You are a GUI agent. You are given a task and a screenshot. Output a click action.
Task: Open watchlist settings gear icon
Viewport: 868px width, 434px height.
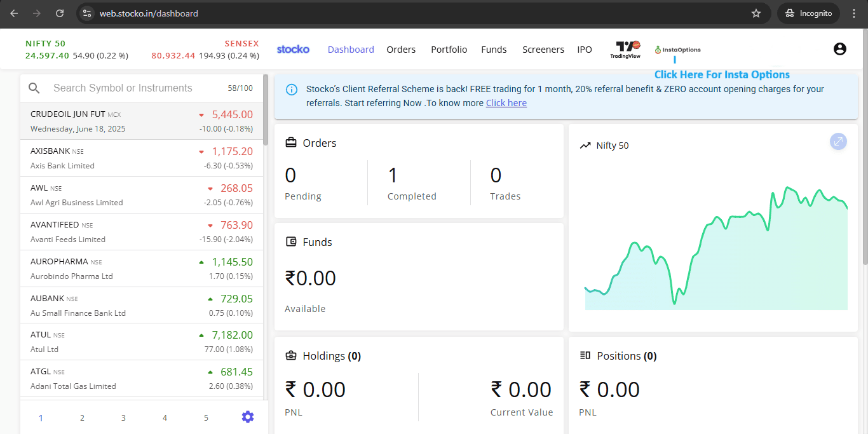248,417
